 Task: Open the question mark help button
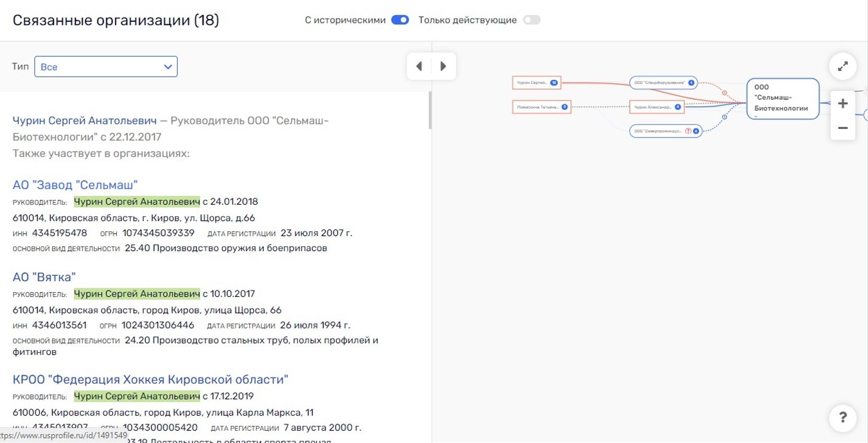[842, 417]
